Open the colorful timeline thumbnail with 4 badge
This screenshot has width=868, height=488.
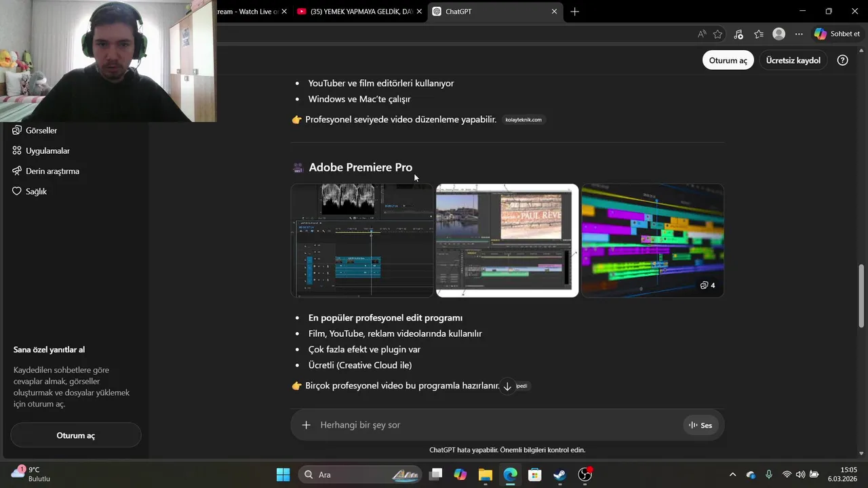tap(652, 241)
